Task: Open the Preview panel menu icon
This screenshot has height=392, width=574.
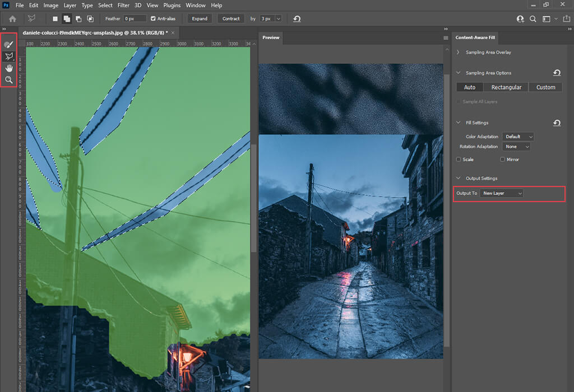Action: click(x=446, y=38)
